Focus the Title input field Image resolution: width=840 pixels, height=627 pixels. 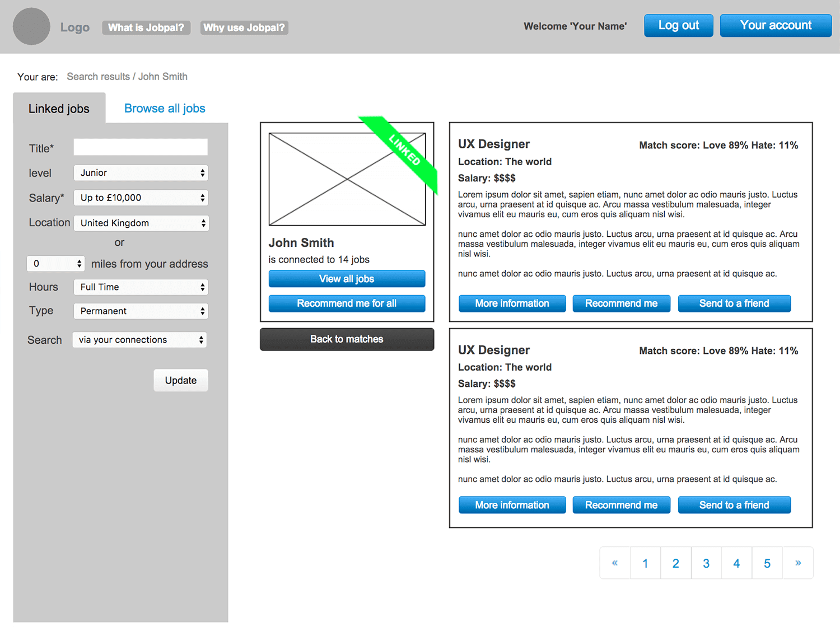(x=141, y=147)
